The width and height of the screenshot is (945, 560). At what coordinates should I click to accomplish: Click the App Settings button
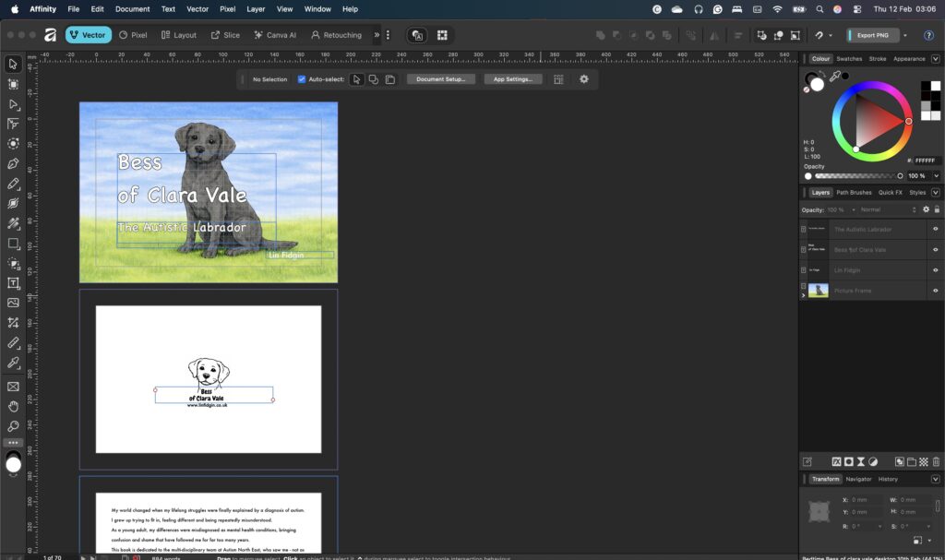(512, 79)
